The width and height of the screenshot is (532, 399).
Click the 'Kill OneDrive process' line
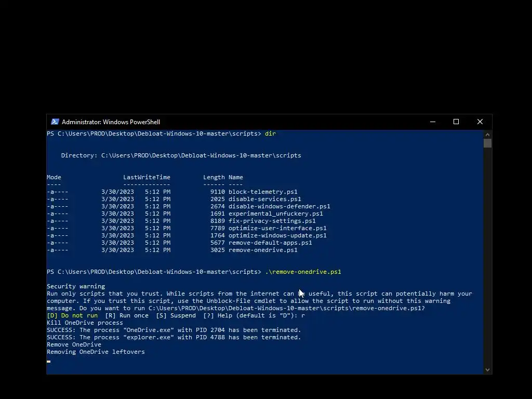pos(85,323)
